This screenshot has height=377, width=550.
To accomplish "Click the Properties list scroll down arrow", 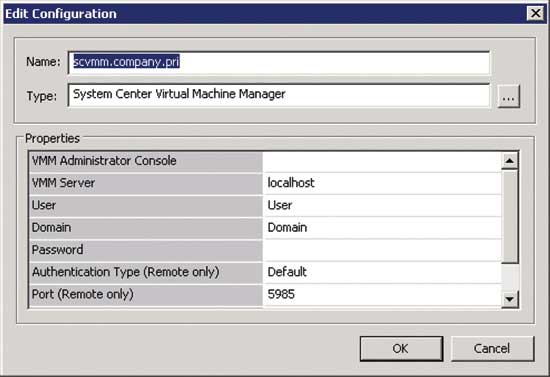I will 510,299.
